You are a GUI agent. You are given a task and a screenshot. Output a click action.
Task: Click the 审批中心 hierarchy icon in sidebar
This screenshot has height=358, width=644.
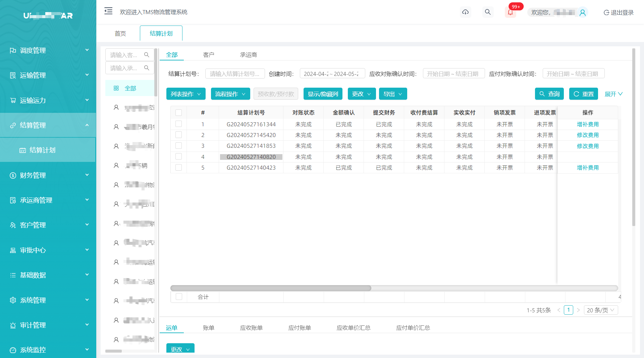13,250
